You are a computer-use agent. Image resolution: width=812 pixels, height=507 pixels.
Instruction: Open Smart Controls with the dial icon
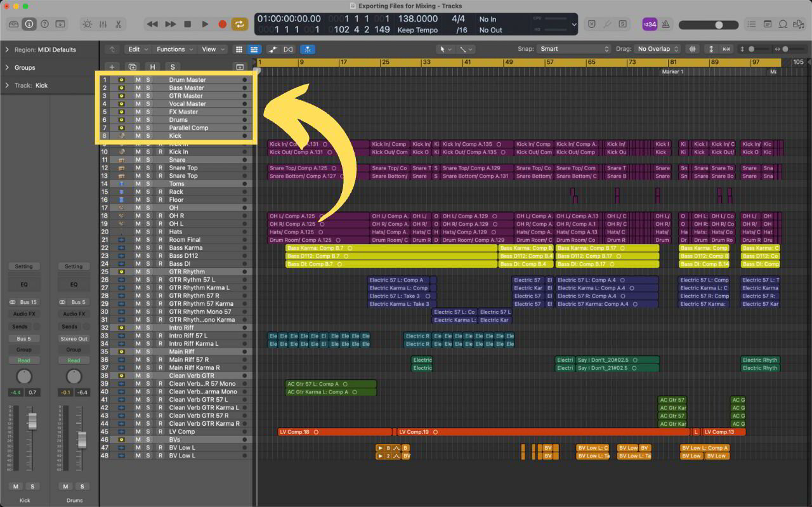[x=87, y=23]
